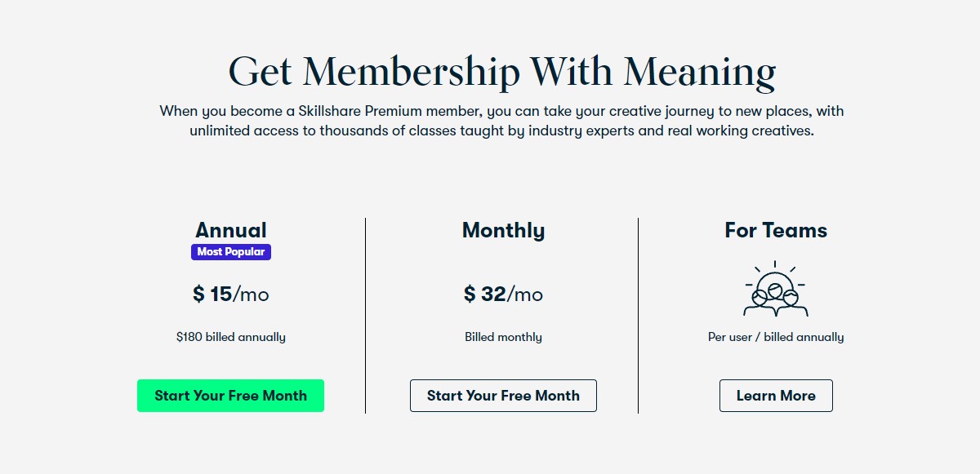
Task: Select the Annual plan heading
Action: pyautogui.click(x=231, y=230)
